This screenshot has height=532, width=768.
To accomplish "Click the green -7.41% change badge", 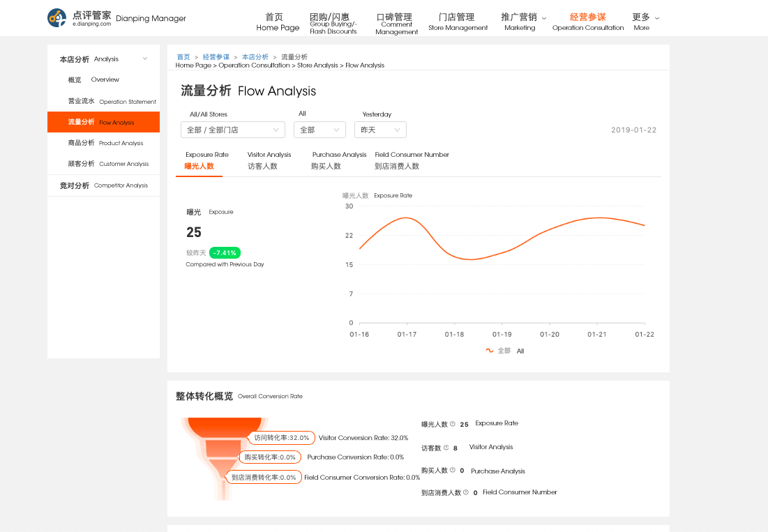I will (x=225, y=252).
